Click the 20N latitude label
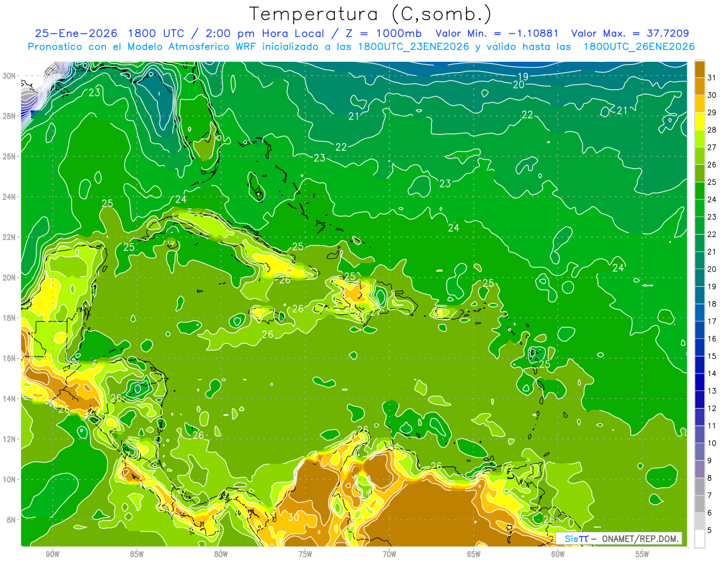 [x=10, y=278]
